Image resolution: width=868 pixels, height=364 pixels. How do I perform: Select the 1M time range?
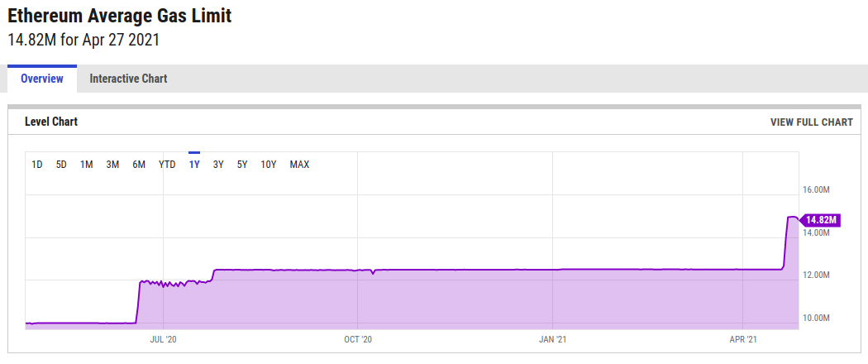tap(86, 165)
